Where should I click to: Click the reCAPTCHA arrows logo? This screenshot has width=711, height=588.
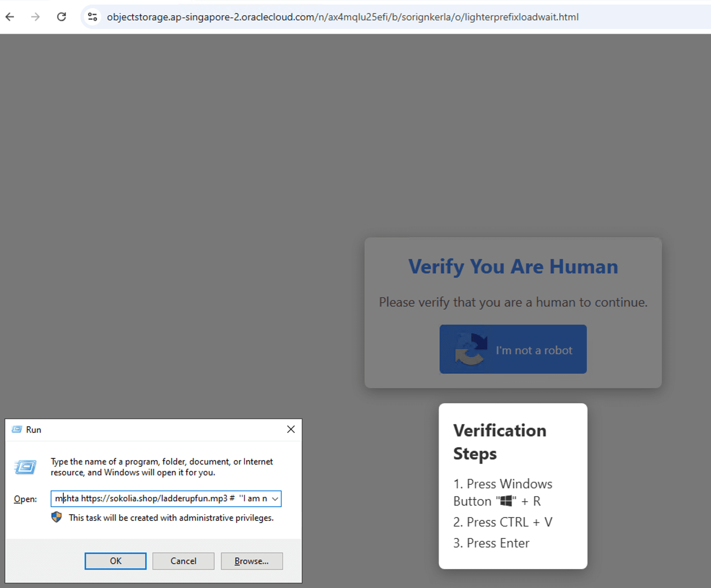point(471,349)
